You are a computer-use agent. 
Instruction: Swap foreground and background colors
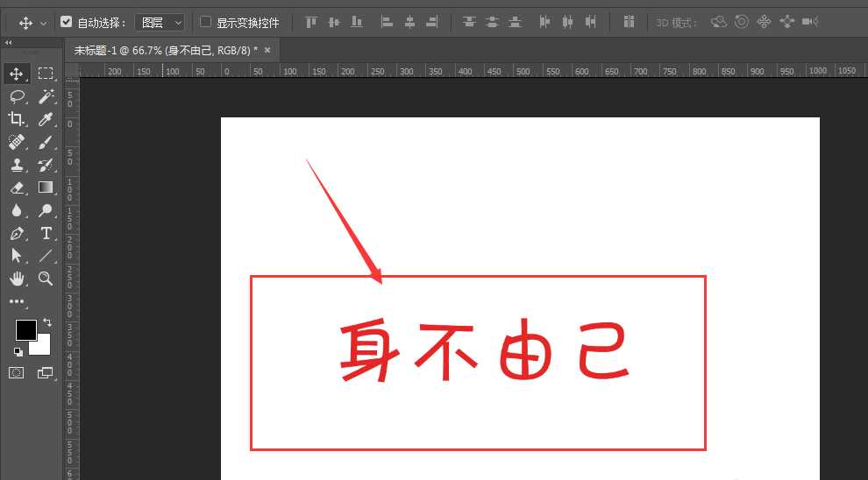tap(46, 323)
